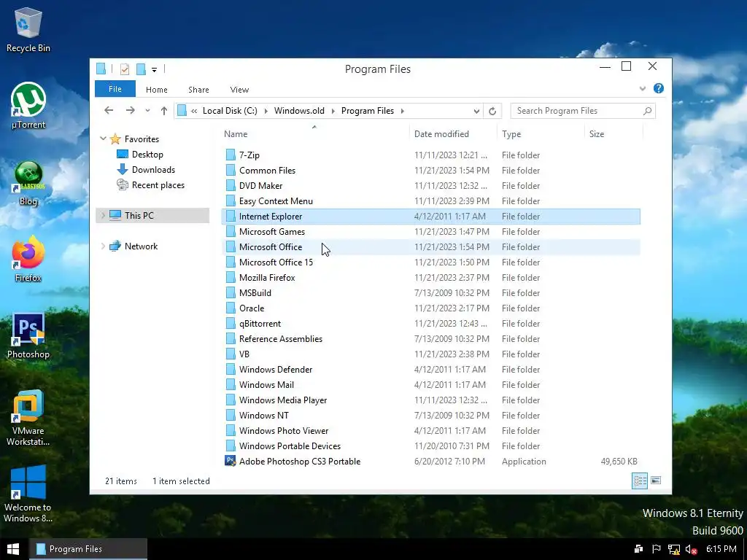This screenshot has height=560, width=747.
Task: Click the New folder quick access icon
Action: coord(141,69)
